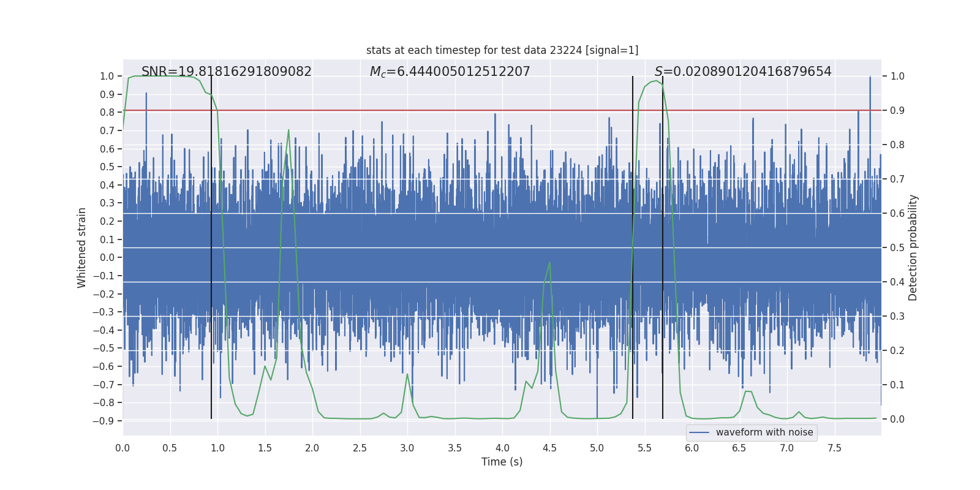The height and width of the screenshot is (490, 980).
Task: Select the S=0.020890120416879654 annotation
Action: [743, 72]
